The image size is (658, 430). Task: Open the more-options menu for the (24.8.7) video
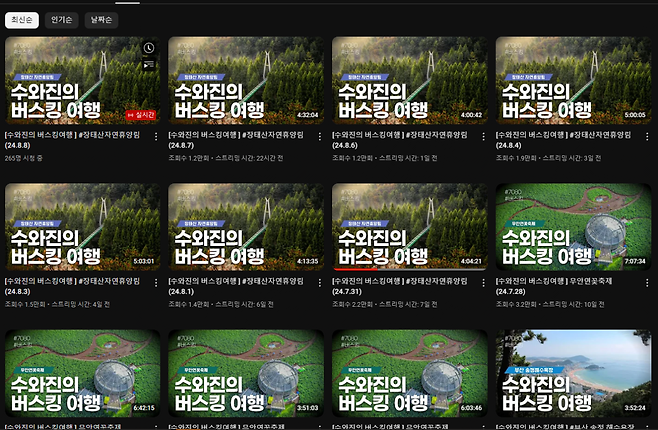point(320,137)
